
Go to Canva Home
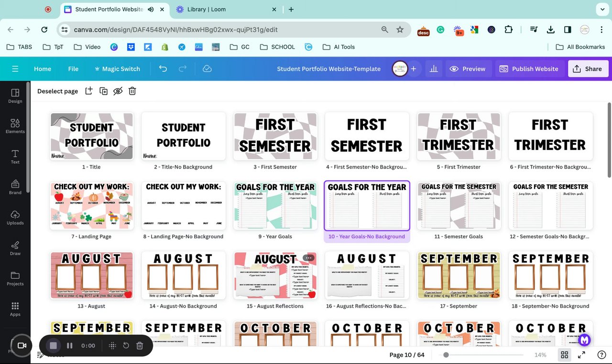point(43,69)
